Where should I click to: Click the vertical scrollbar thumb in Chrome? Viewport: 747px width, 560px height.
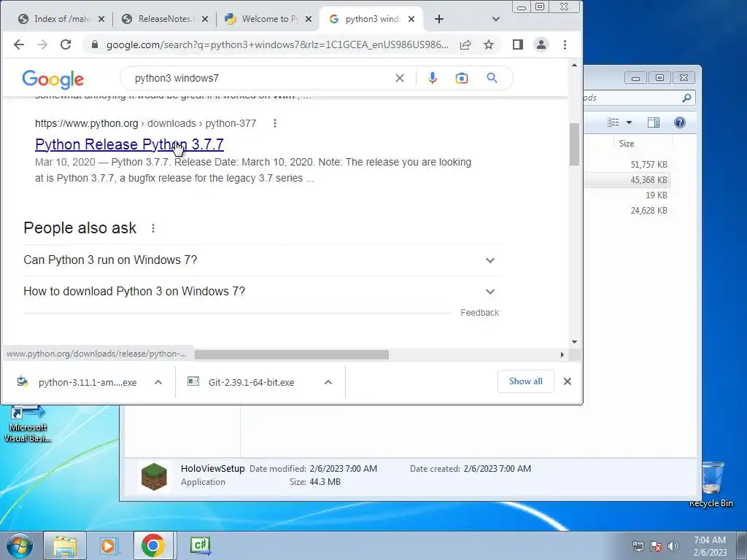pyautogui.click(x=575, y=144)
